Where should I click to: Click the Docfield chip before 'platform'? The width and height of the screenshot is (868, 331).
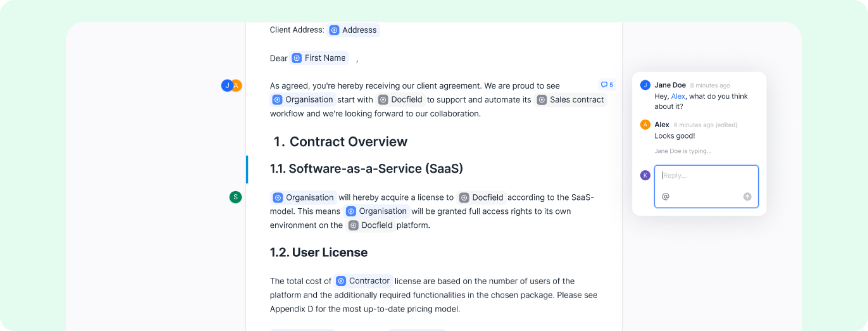(371, 225)
